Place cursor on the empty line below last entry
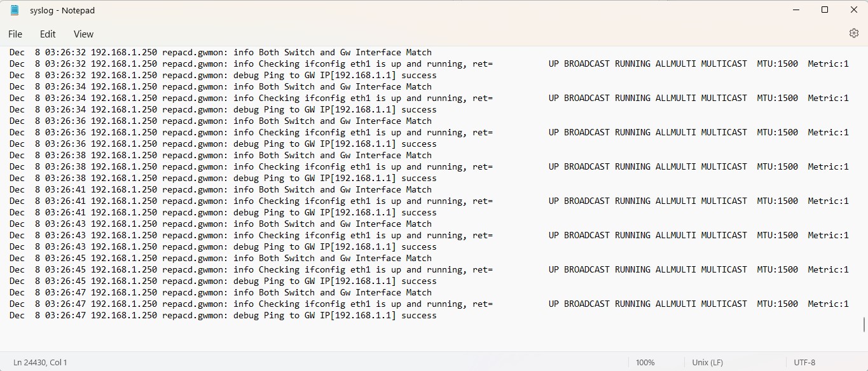The width and height of the screenshot is (868, 371). 191,327
